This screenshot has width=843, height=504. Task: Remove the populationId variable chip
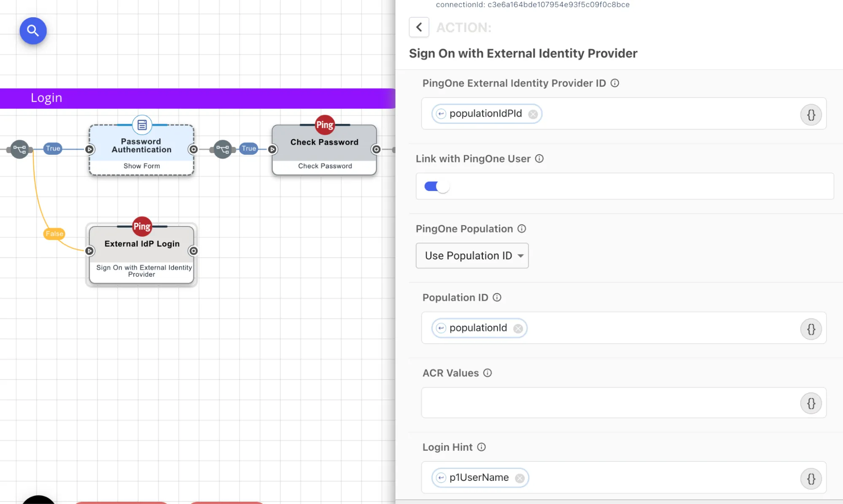pos(518,328)
